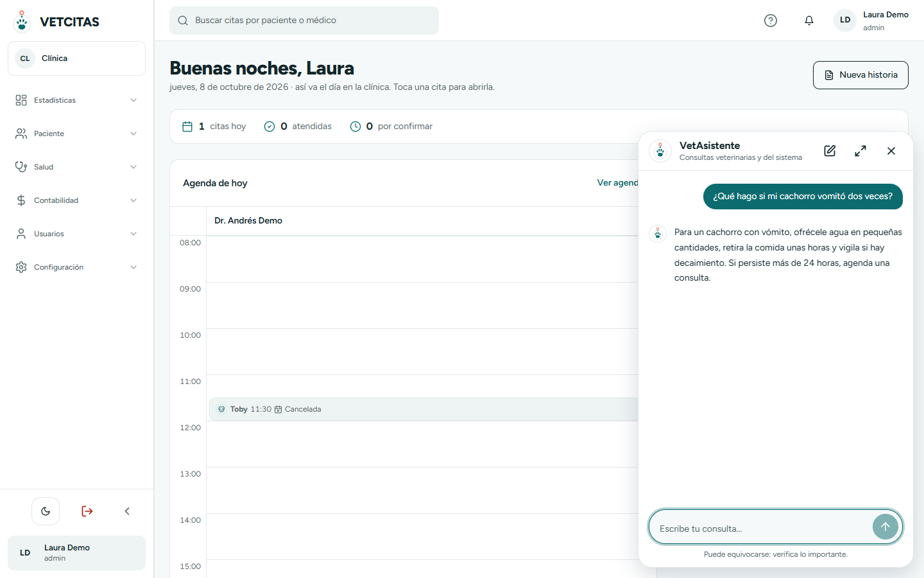Expand the Estadísticas menu chevron

(x=133, y=100)
